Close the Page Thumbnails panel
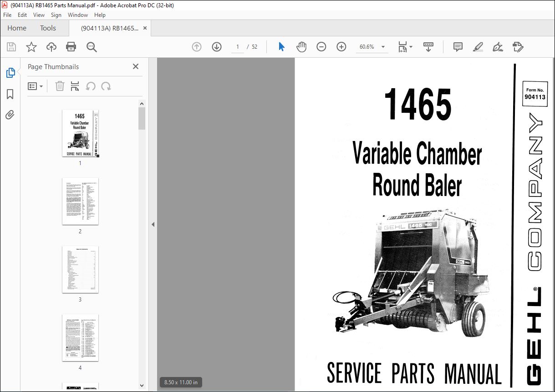 [x=135, y=66]
